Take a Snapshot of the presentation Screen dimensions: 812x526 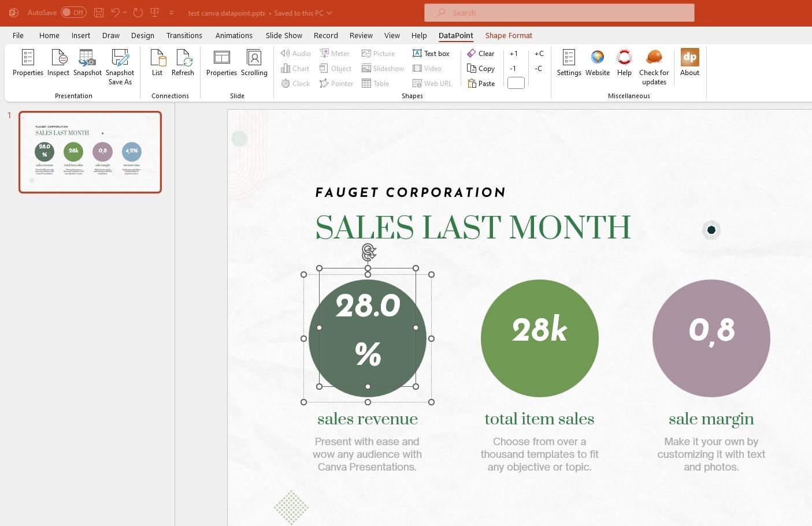pyautogui.click(x=87, y=62)
